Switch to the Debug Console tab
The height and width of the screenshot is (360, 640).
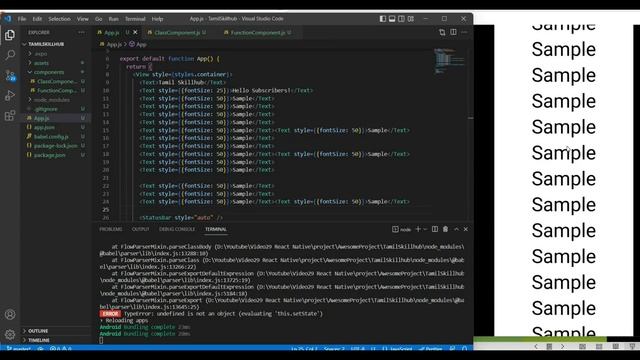tap(177, 229)
